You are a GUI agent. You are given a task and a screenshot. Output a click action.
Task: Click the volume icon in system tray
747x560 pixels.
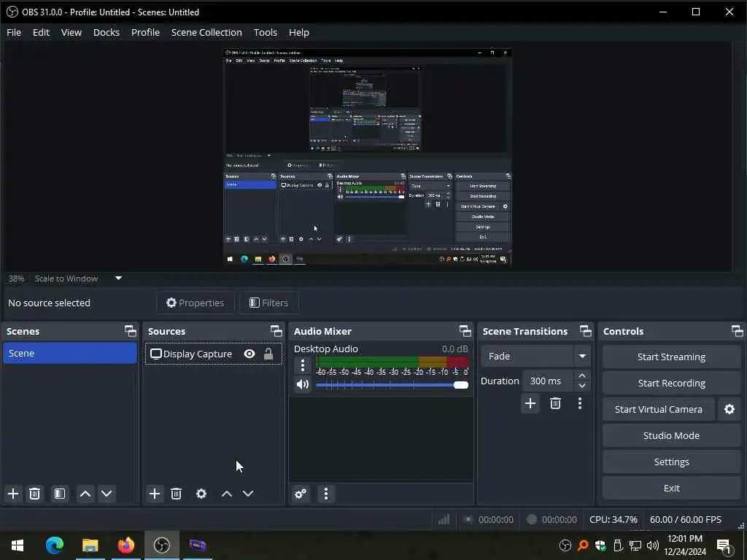click(x=653, y=545)
